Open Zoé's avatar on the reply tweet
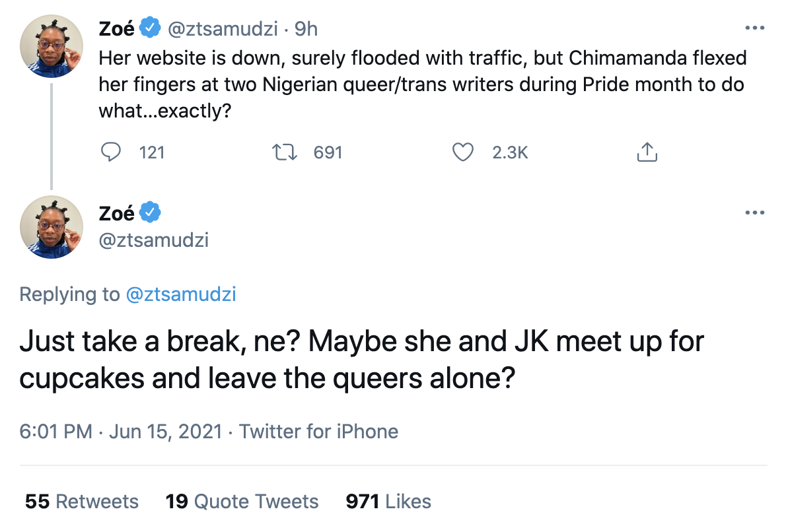The width and height of the screenshot is (786, 532). (x=51, y=227)
